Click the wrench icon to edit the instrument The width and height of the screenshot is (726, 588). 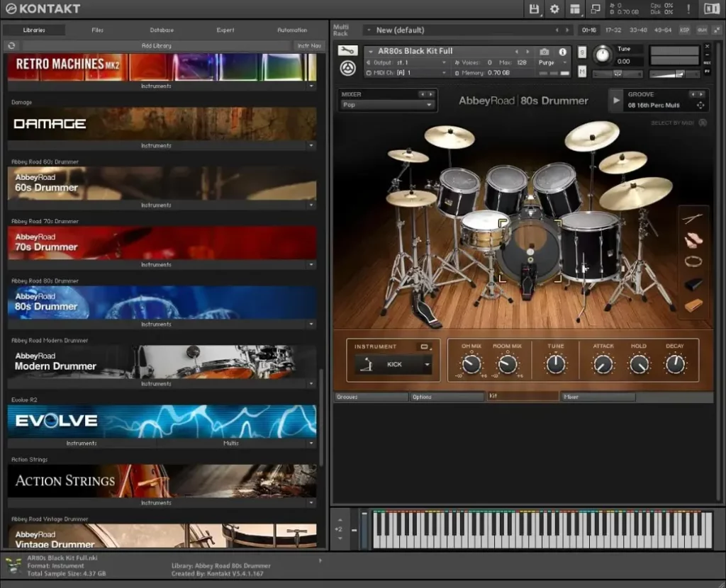347,52
